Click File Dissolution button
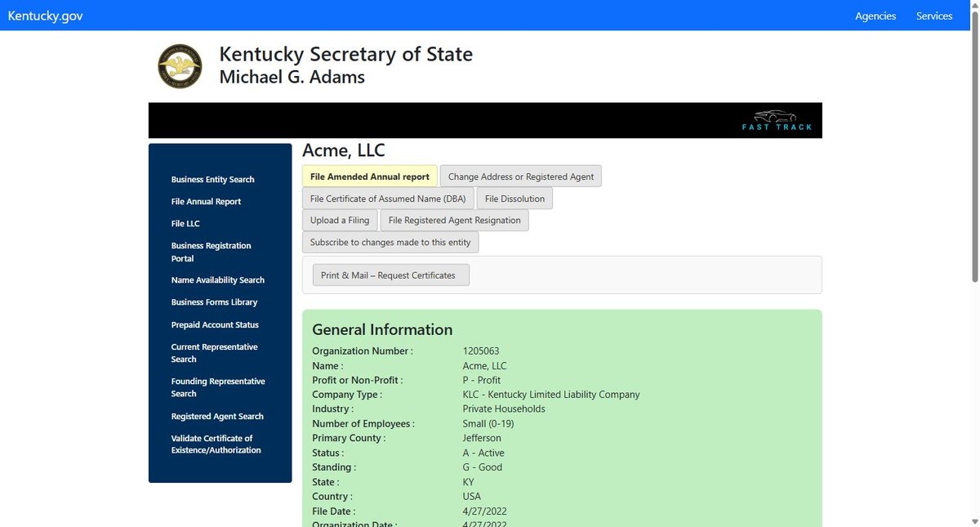This screenshot has height=527, width=980. pos(514,199)
